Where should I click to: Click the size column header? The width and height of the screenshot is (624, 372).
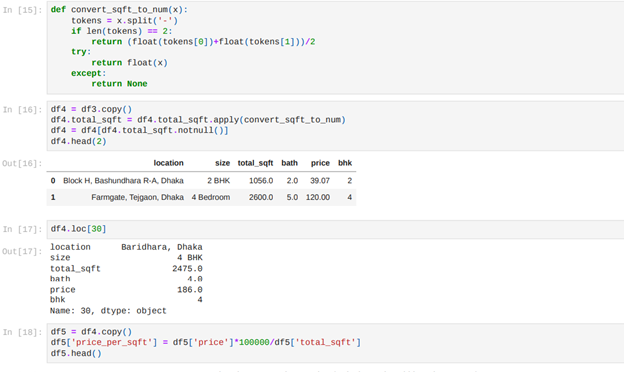coord(222,163)
